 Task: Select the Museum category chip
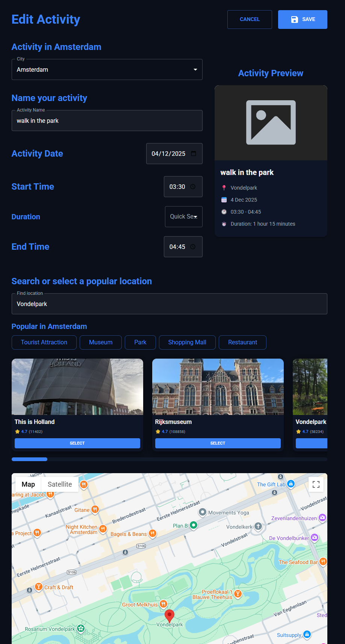[101, 342]
